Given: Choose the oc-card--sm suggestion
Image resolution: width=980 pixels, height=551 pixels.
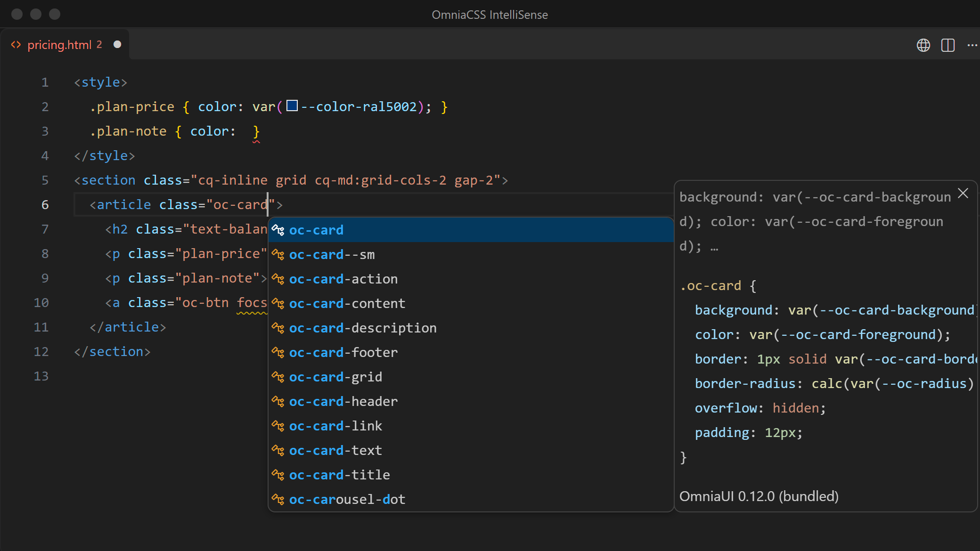Looking at the screenshot, I should tap(471, 254).
